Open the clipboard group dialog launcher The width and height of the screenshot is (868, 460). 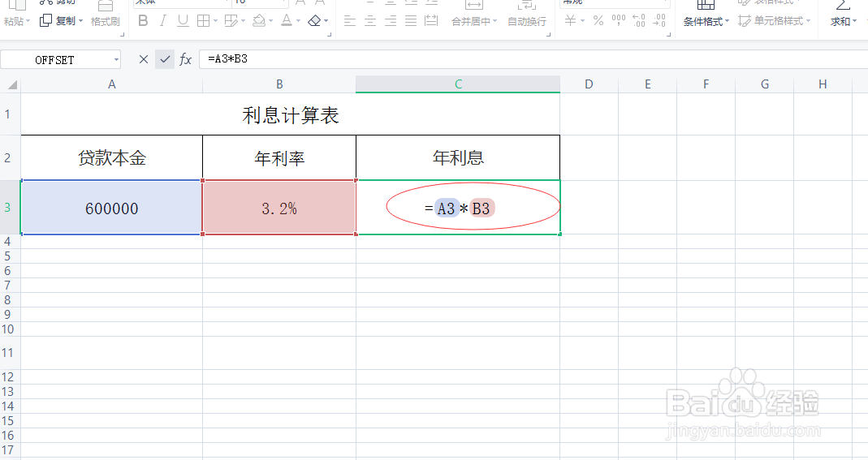[x=123, y=34]
